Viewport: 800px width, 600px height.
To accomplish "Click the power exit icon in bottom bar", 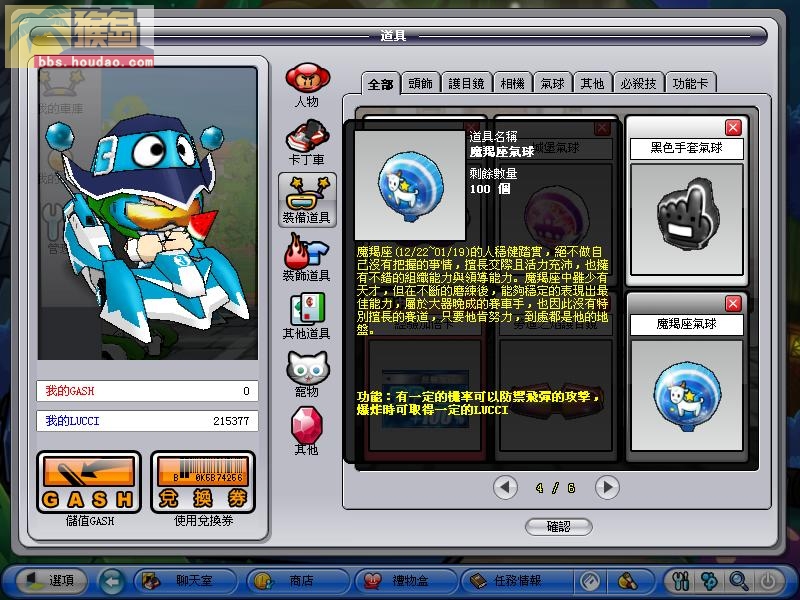I will tap(767, 581).
